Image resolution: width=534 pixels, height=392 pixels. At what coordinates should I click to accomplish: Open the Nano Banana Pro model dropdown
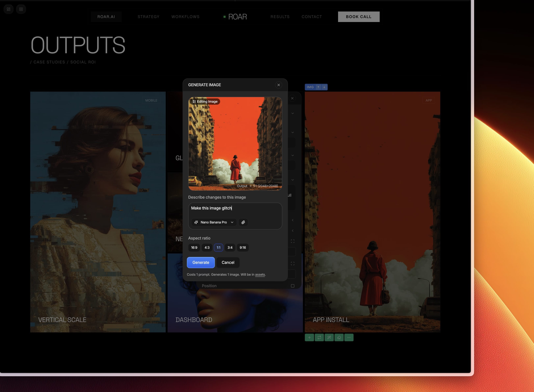(x=213, y=222)
